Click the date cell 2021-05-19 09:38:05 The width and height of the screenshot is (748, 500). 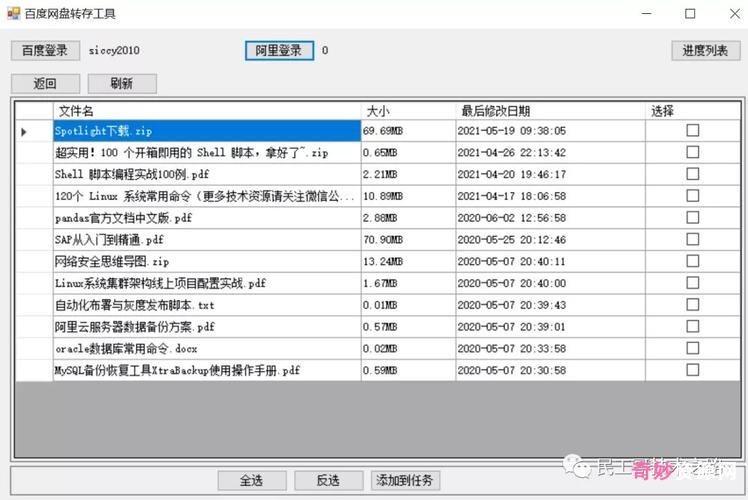click(x=551, y=131)
